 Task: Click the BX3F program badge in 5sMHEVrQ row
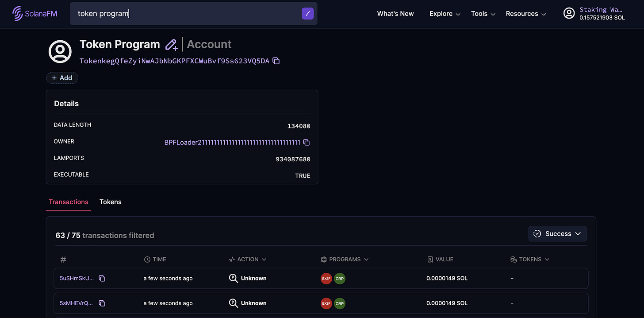326,303
